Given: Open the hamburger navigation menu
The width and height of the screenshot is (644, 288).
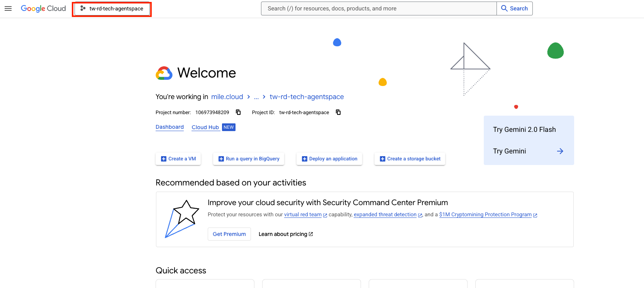Looking at the screenshot, I should 8,8.
